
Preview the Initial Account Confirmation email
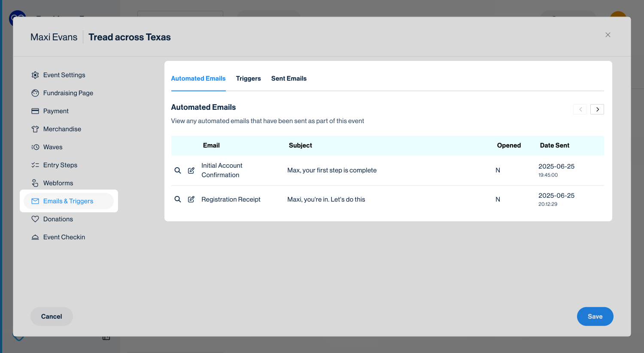pos(177,170)
